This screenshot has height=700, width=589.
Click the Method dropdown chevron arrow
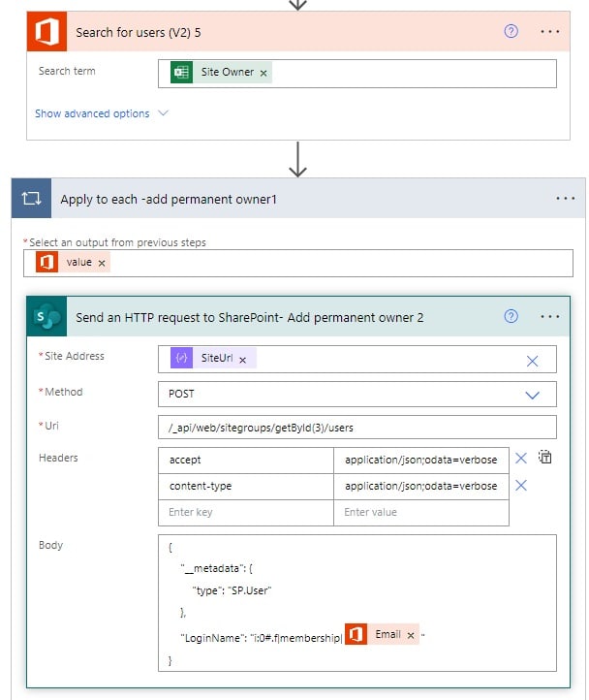click(x=532, y=396)
